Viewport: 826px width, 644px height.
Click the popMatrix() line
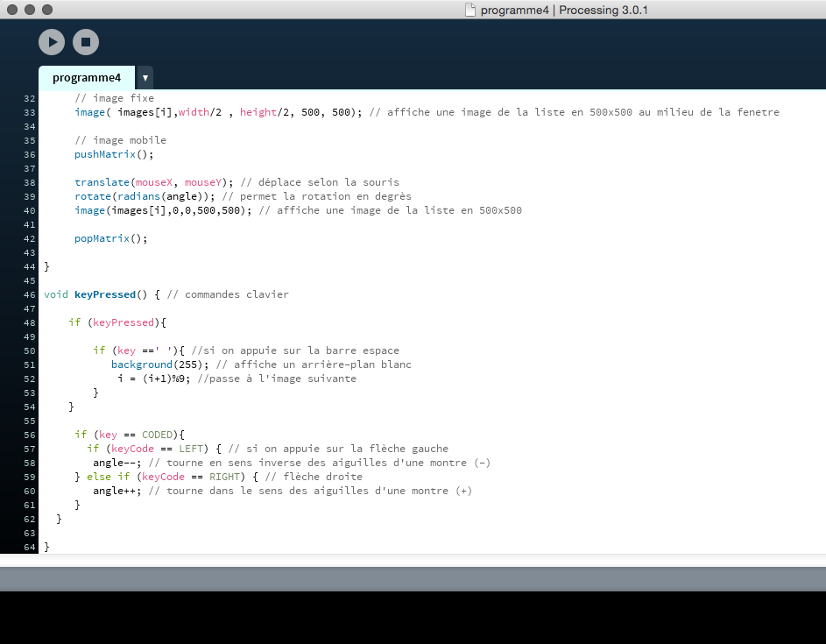coord(110,238)
